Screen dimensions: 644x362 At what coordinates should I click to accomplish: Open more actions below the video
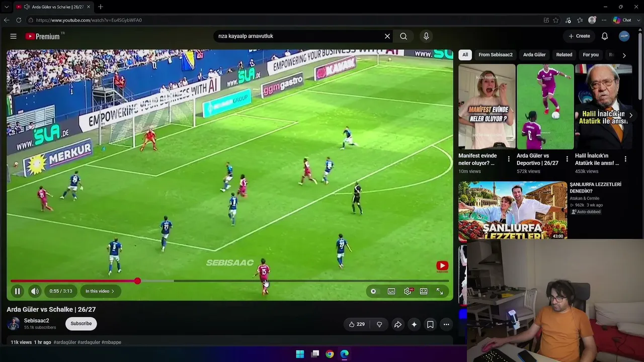click(x=446, y=324)
